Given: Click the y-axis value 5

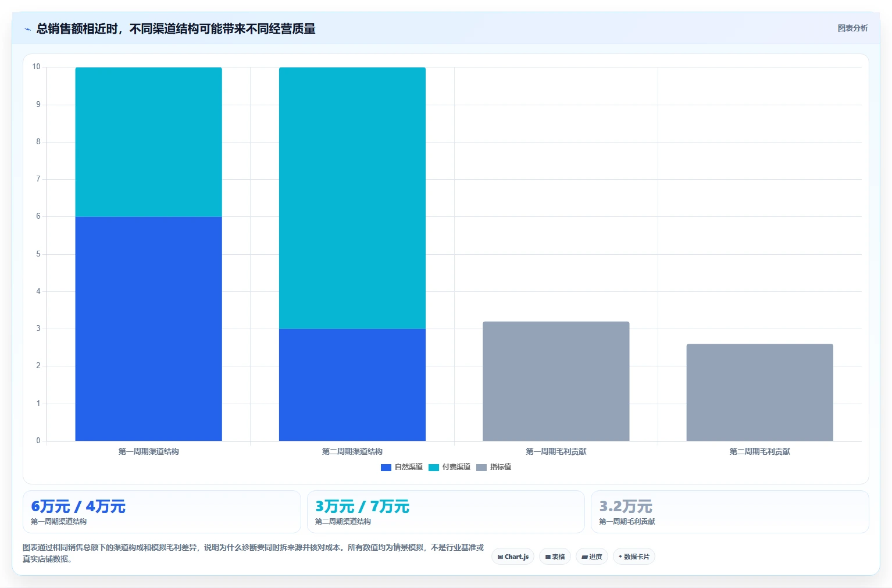Looking at the screenshot, I should tap(38, 254).
